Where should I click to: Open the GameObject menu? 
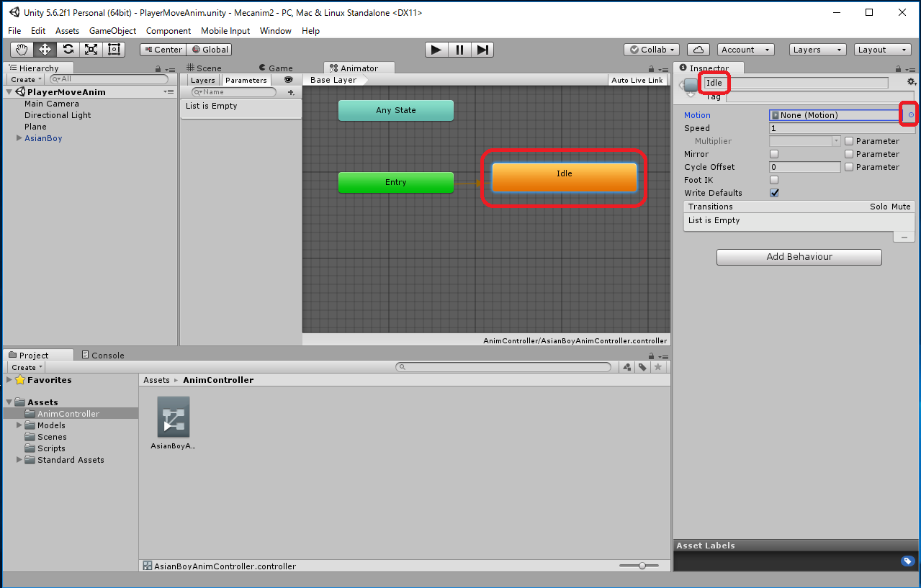tap(112, 31)
